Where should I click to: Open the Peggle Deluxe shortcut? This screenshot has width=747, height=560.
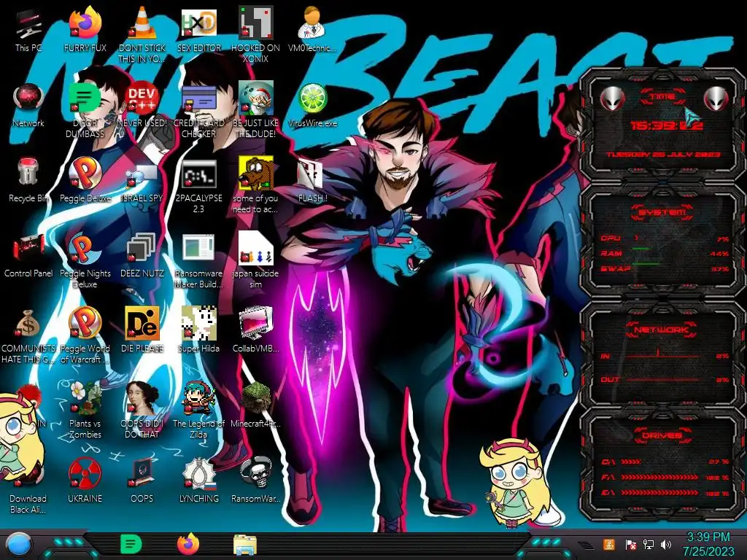tap(85, 180)
